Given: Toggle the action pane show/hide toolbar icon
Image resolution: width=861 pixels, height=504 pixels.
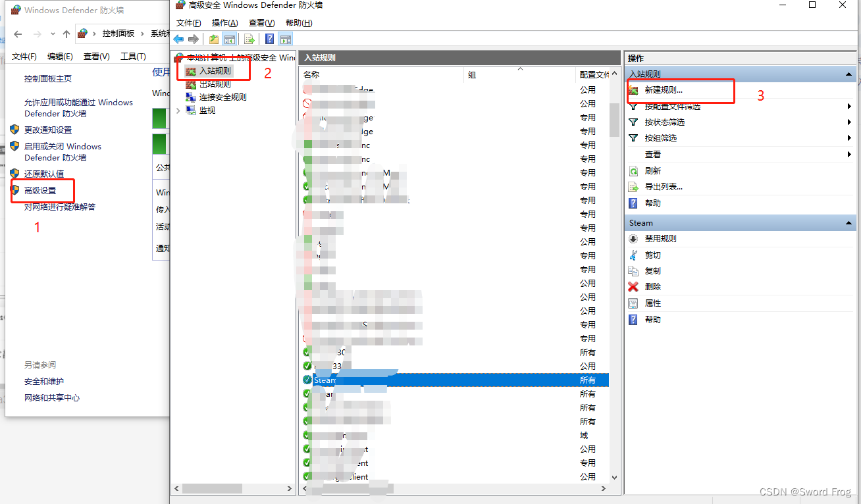Looking at the screenshot, I should tap(286, 39).
